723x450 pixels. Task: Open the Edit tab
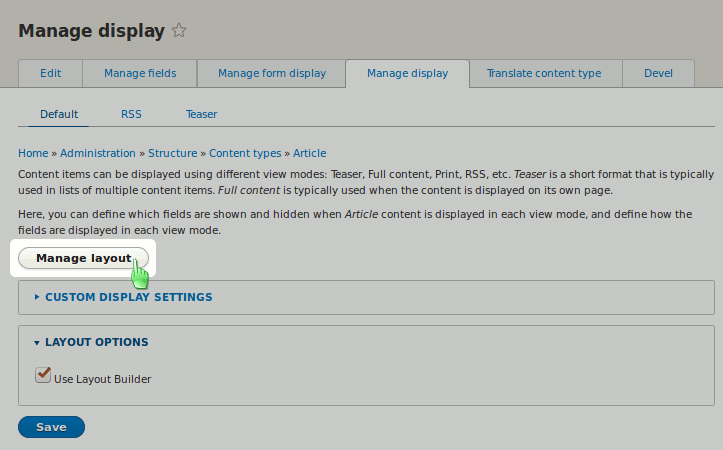point(51,73)
